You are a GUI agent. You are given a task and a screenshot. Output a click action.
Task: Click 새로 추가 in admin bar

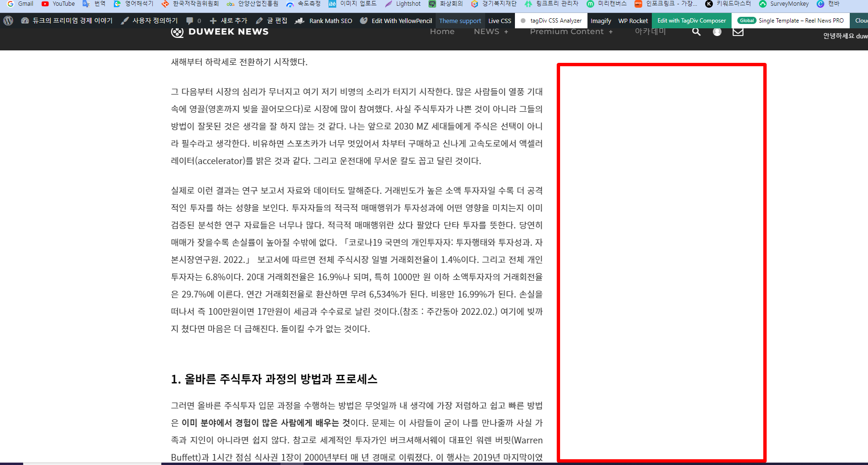tap(229, 21)
